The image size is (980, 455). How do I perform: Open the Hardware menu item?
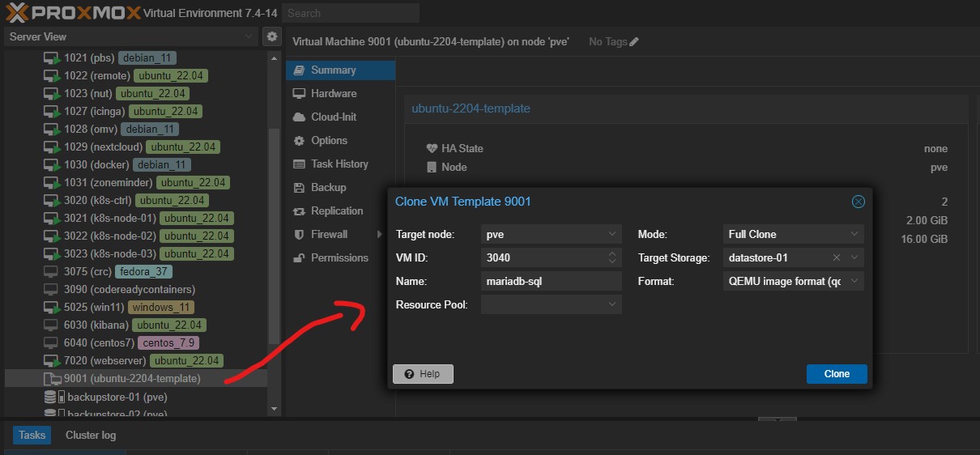click(x=333, y=93)
